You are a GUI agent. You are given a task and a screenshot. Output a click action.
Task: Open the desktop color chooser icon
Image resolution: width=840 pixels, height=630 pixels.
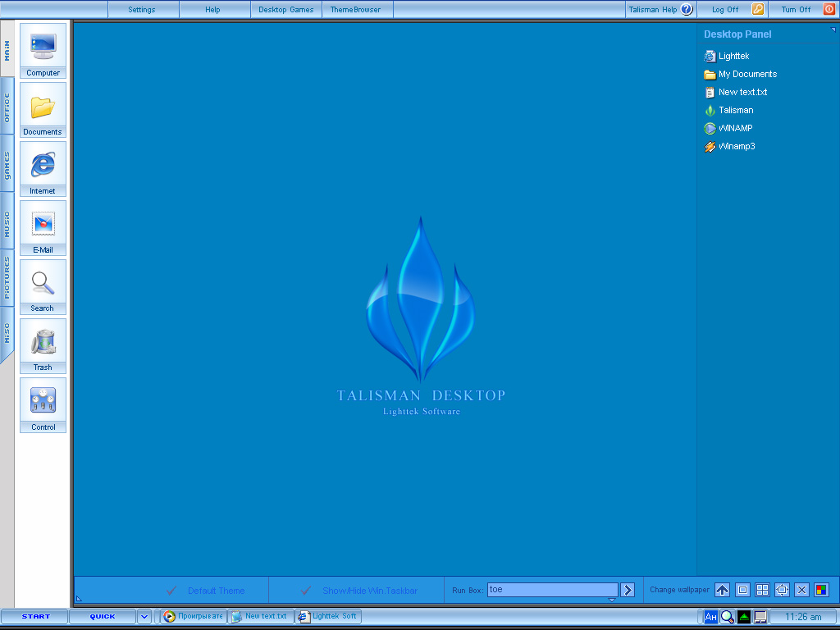[821, 590]
